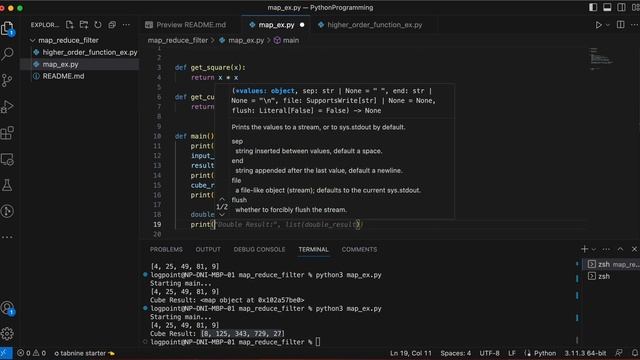Show additional activity bar views

[7, 237]
